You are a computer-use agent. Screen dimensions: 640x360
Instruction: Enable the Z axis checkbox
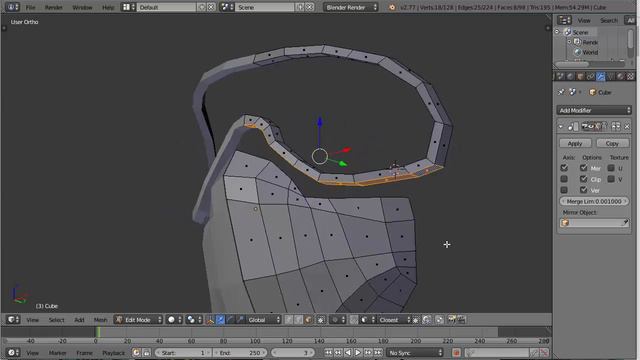[x=564, y=190]
